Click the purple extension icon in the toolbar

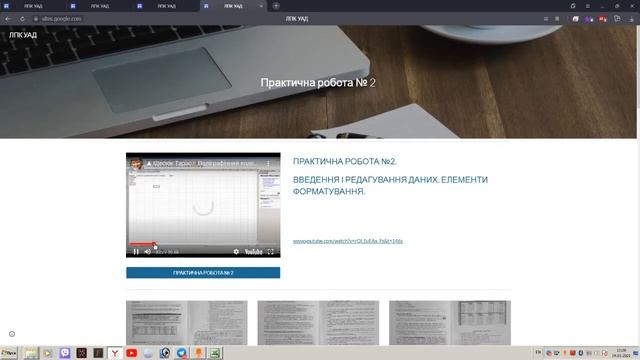click(x=589, y=19)
